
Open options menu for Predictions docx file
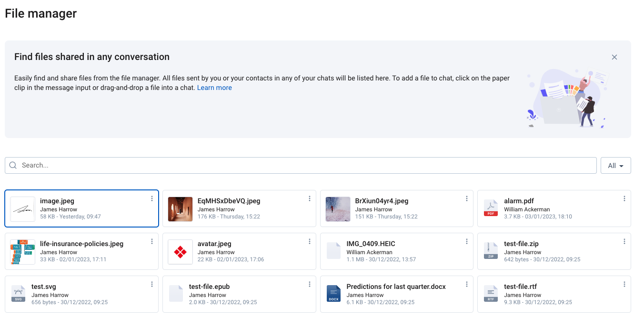pyautogui.click(x=467, y=284)
